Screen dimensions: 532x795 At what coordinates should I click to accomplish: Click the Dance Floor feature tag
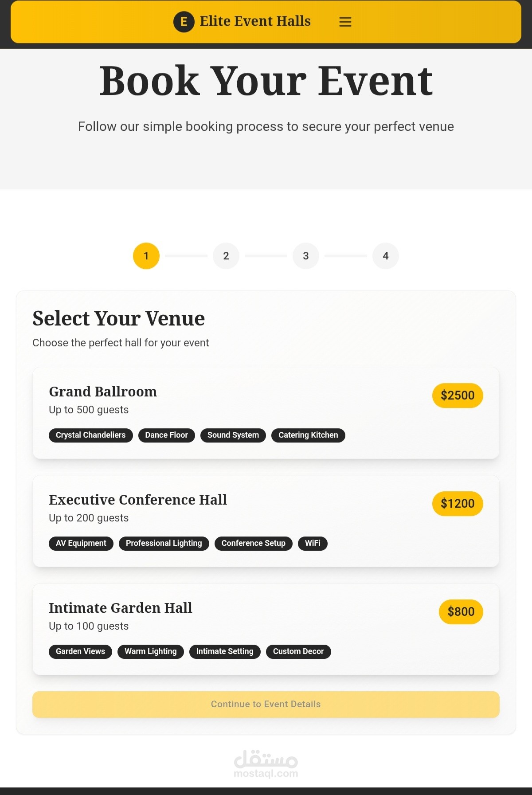click(167, 435)
